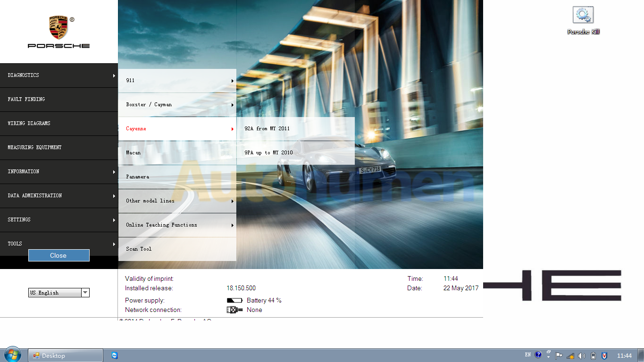Click the battery power supply icon
Image resolution: width=644 pixels, height=362 pixels.
tap(234, 301)
